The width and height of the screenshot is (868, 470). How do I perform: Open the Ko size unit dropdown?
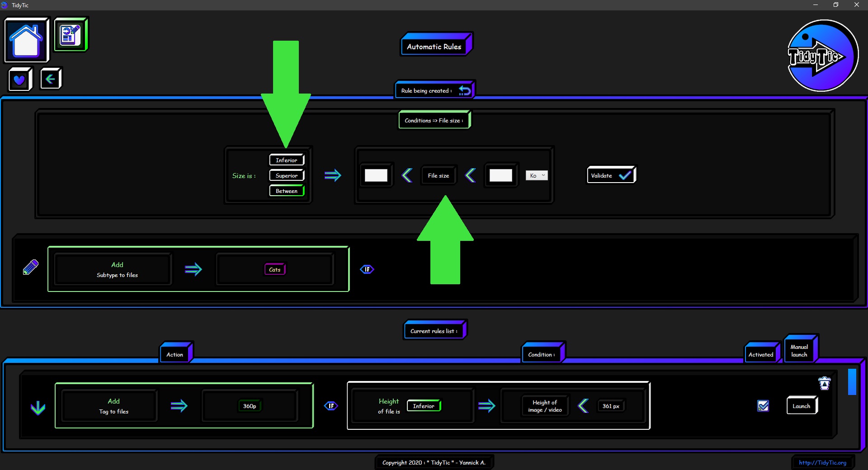point(537,175)
